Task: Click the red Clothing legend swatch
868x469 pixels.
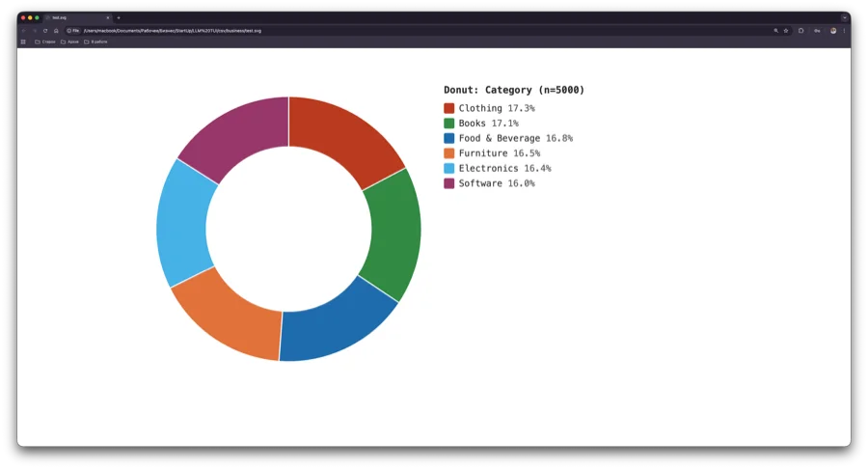Action: (x=448, y=108)
